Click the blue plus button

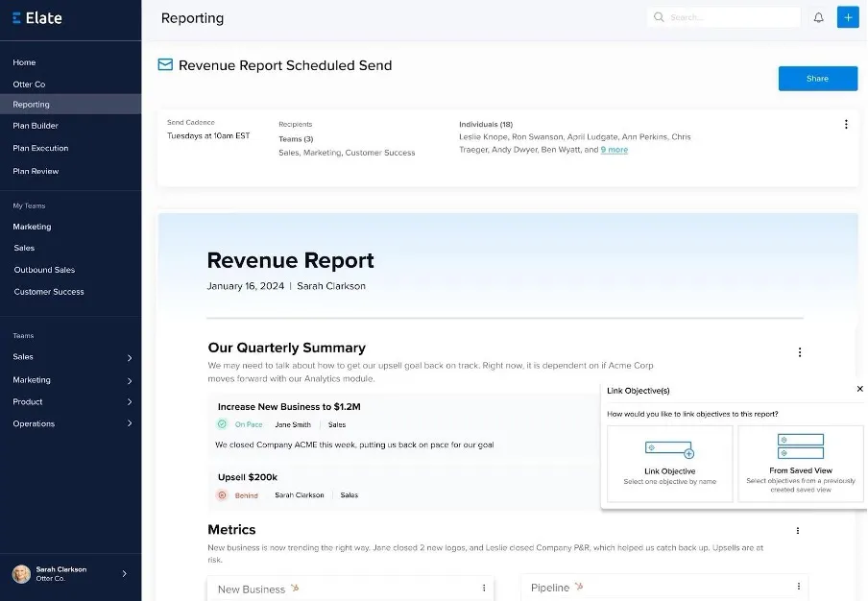[x=848, y=17]
